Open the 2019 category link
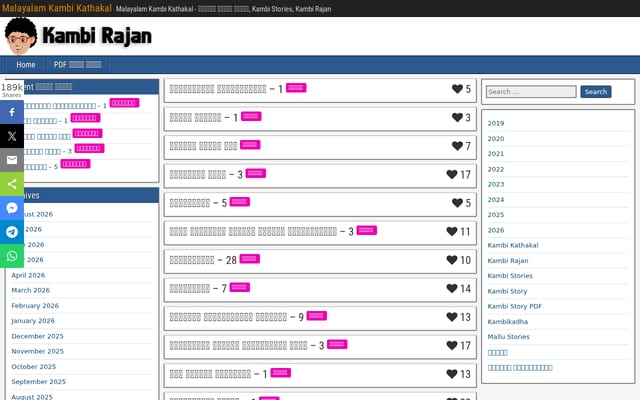 tap(496, 123)
